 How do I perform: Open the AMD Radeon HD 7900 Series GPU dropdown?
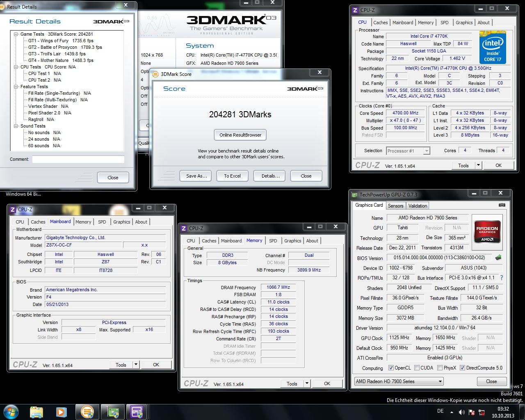(399, 381)
